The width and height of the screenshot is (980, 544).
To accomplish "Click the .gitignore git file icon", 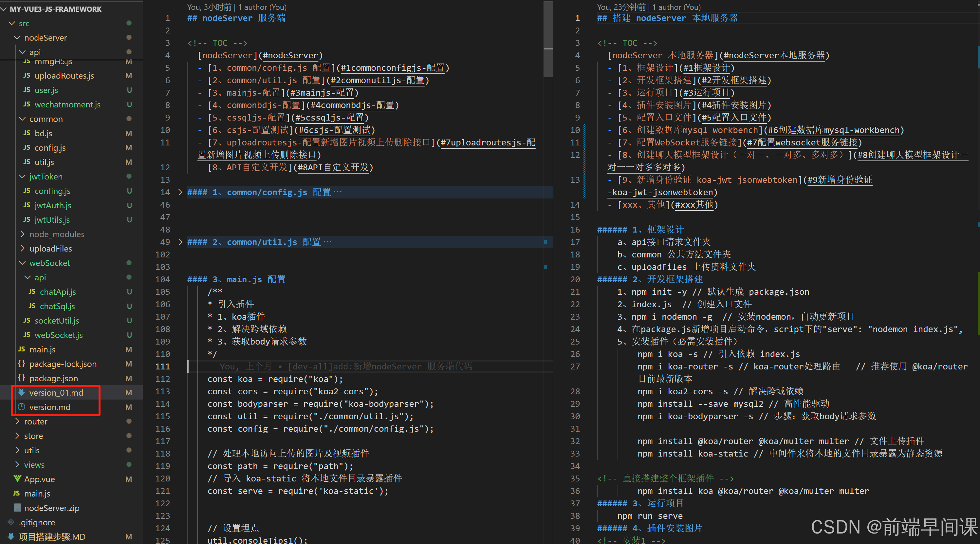I will 11,522.
